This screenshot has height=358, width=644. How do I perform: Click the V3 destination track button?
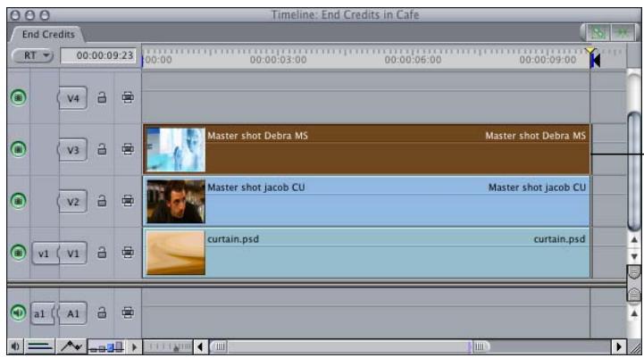[72, 150]
